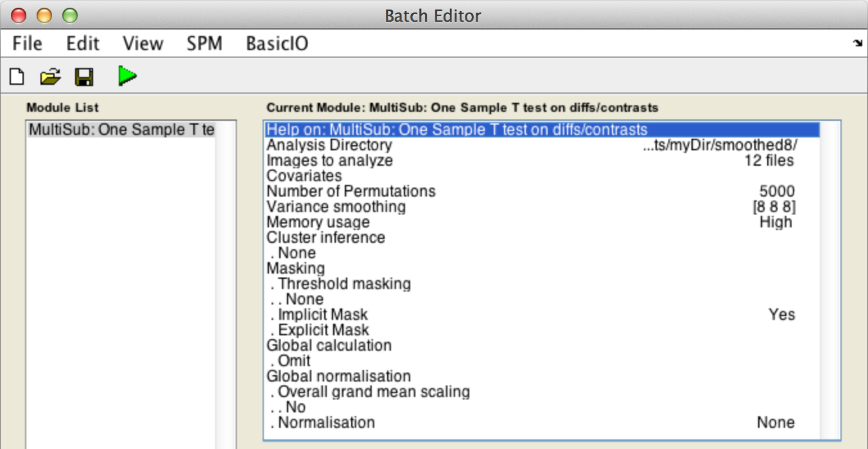Select MultiSub: One Sample T test in Module List

click(122, 130)
